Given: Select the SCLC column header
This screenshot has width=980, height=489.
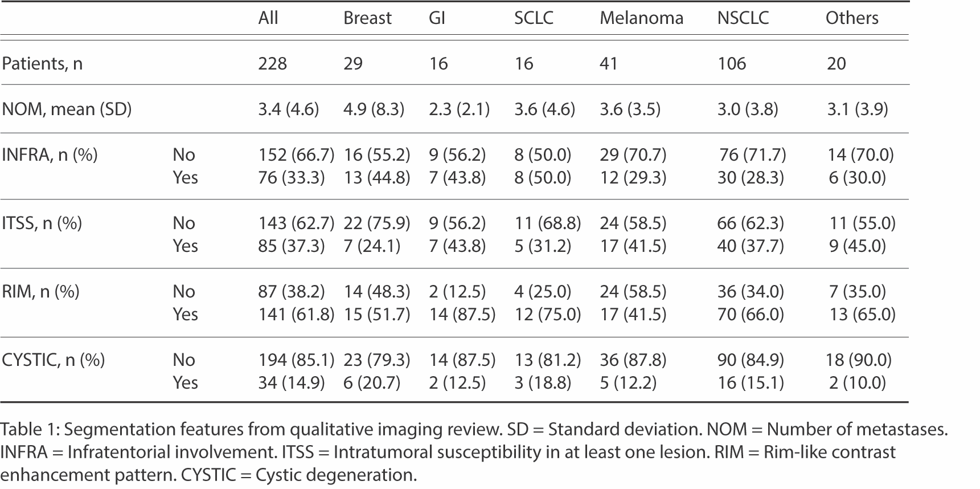Looking at the screenshot, I should pos(534,18).
